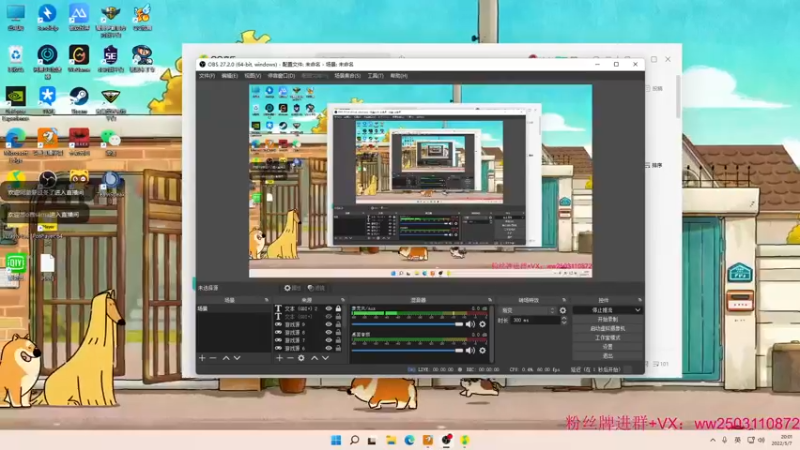Toggle visibility of game source 8

329,332
